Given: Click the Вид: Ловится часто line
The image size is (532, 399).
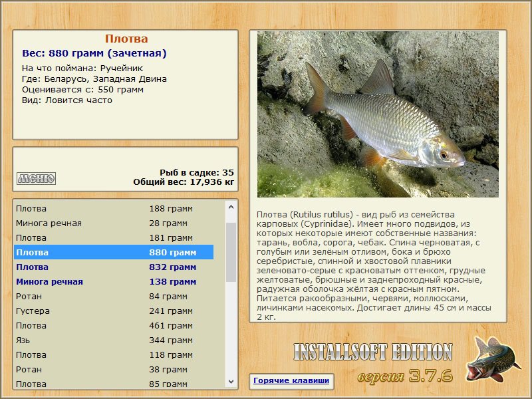Looking at the screenshot, I should pos(67,100).
